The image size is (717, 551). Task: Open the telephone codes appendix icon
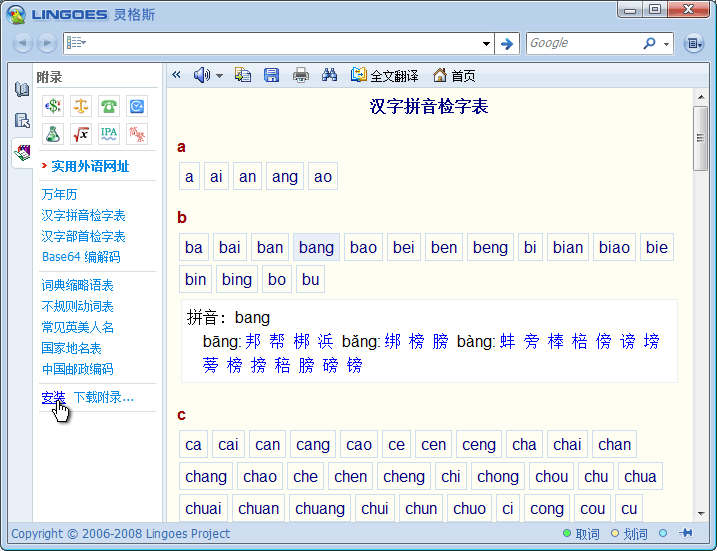click(109, 105)
